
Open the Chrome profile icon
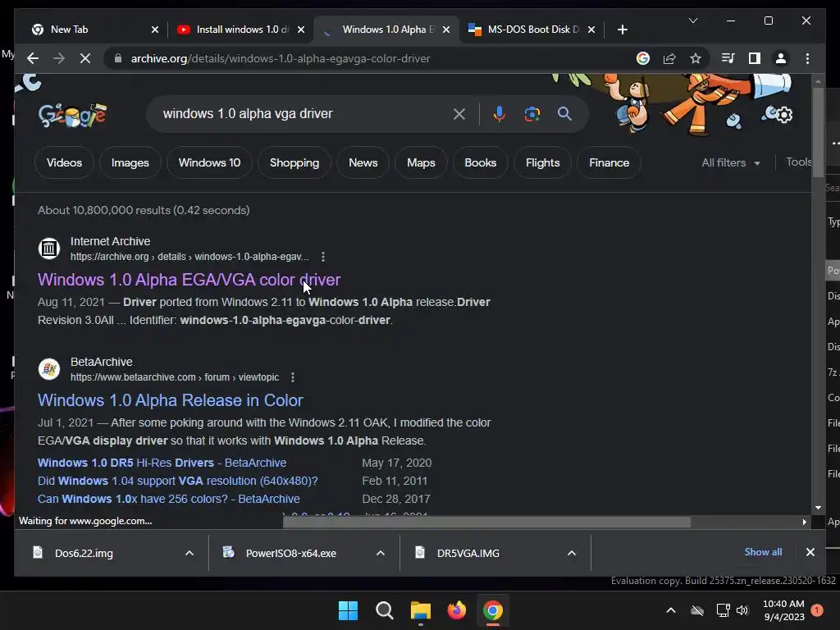click(x=781, y=58)
